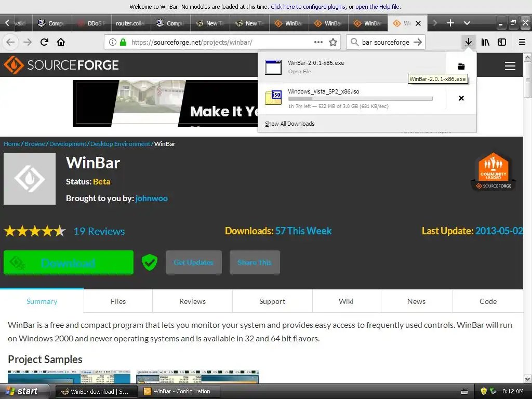
Task: Click the Home breadcrumb link
Action: tap(12, 144)
